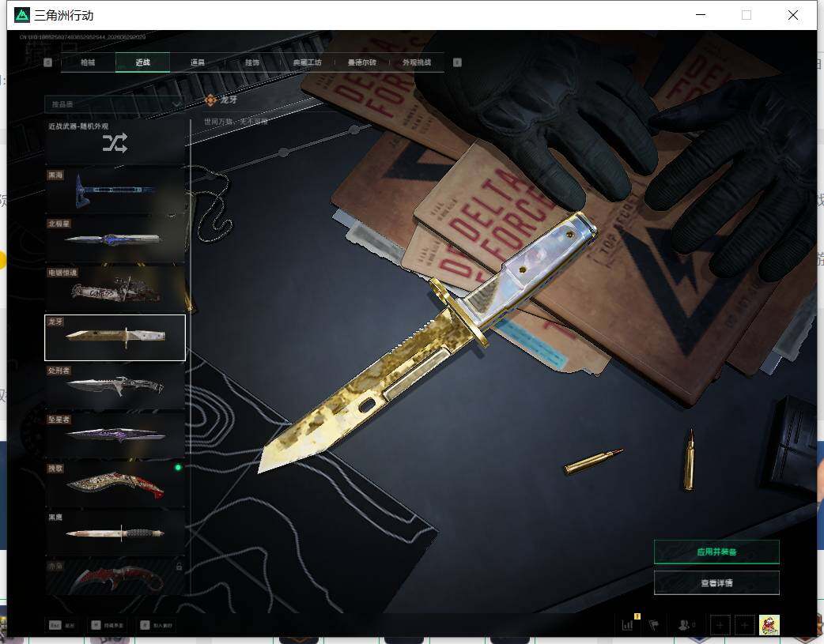Click the second empty squad slot plus
824x644 pixels.
point(744,625)
